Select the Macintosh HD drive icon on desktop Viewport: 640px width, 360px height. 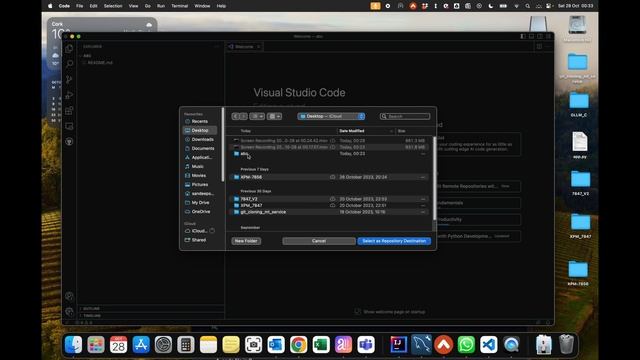[x=577, y=29]
